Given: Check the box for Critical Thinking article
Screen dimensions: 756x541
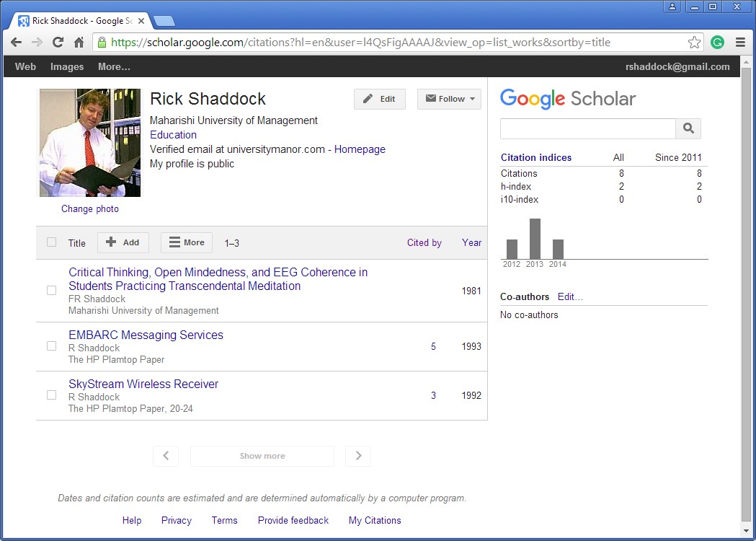Looking at the screenshot, I should [52, 291].
